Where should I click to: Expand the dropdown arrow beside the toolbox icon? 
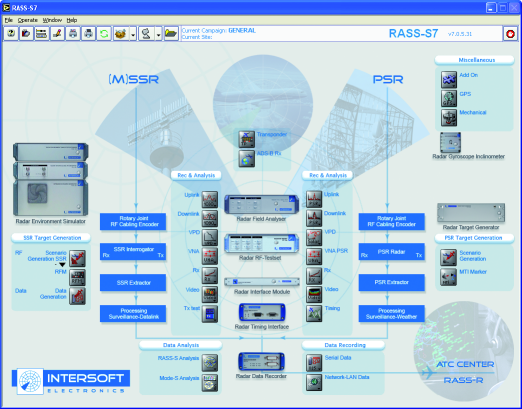click(133, 34)
